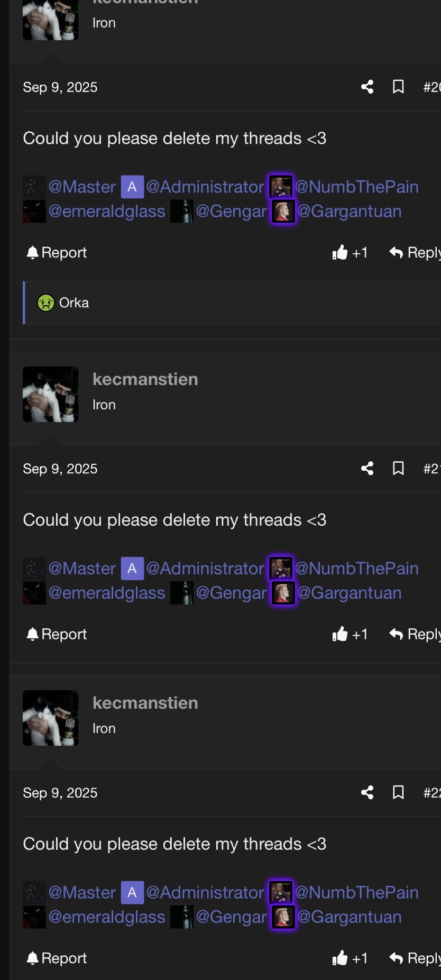This screenshot has width=441, height=980.
Task: Open the @Administrator mention in the Orka-reacted post
Action: [205, 187]
